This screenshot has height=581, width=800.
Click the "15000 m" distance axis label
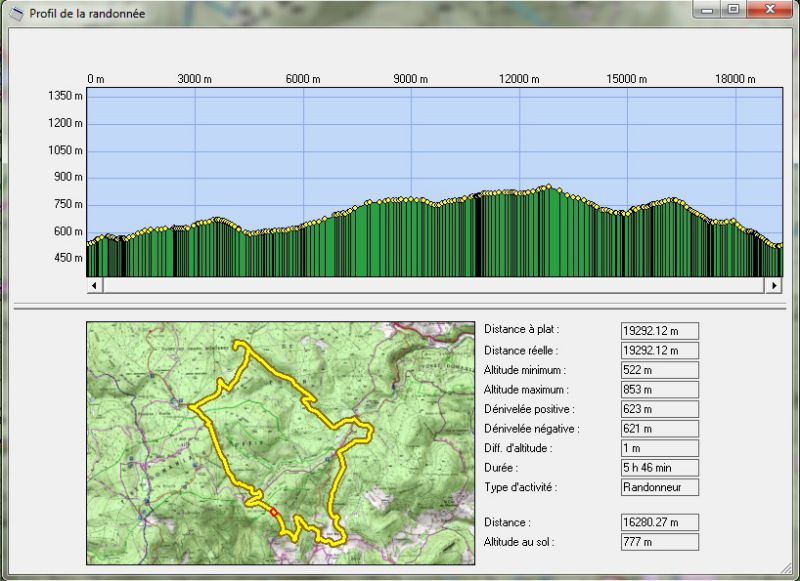click(x=627, y=79)
